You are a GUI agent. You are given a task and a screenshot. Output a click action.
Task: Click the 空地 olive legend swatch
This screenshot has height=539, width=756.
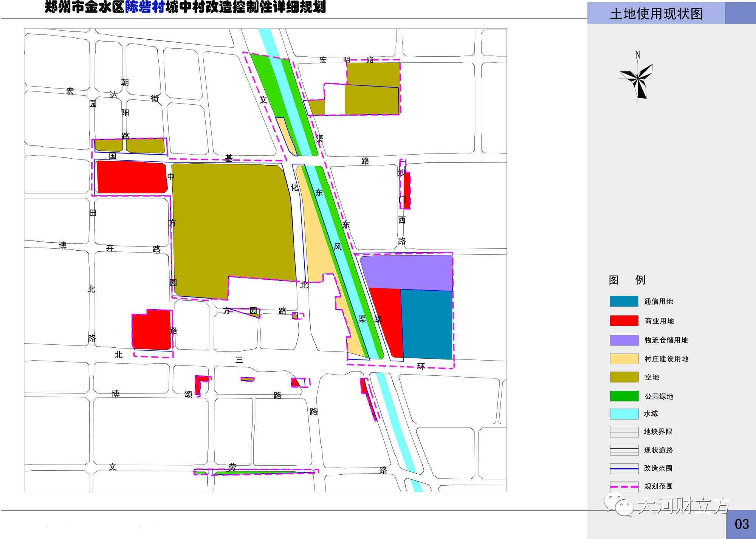coord(624,377)
